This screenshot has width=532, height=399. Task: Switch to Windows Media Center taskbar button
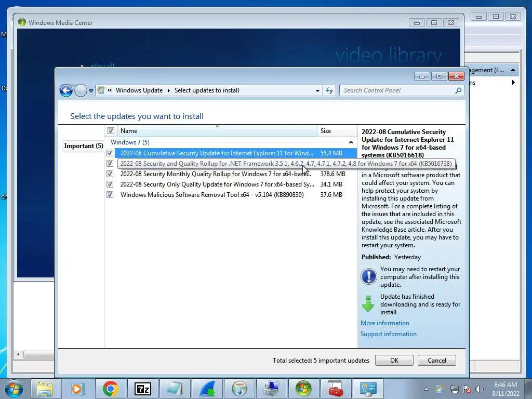click(x=303, y=389)
